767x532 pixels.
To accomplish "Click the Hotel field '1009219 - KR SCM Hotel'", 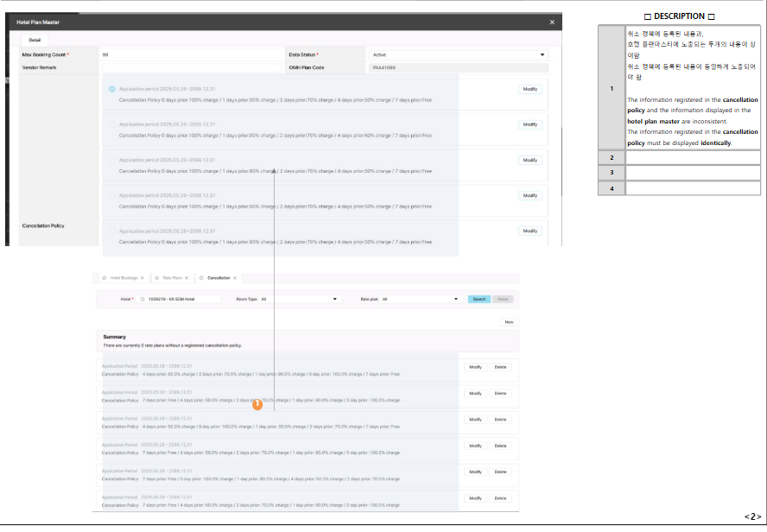I will pyautogui.click(x=179, y=299).
